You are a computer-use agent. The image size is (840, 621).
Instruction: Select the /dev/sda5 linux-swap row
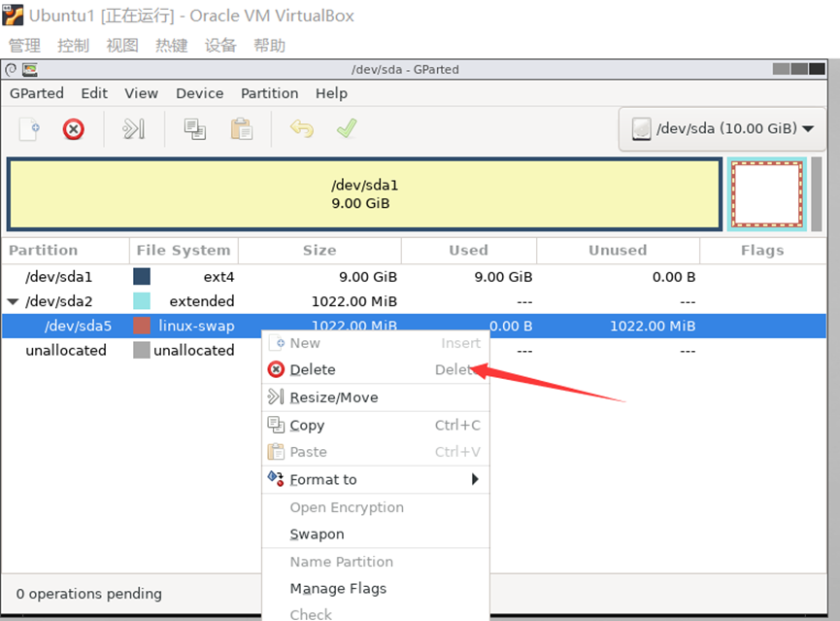[414, 327]
